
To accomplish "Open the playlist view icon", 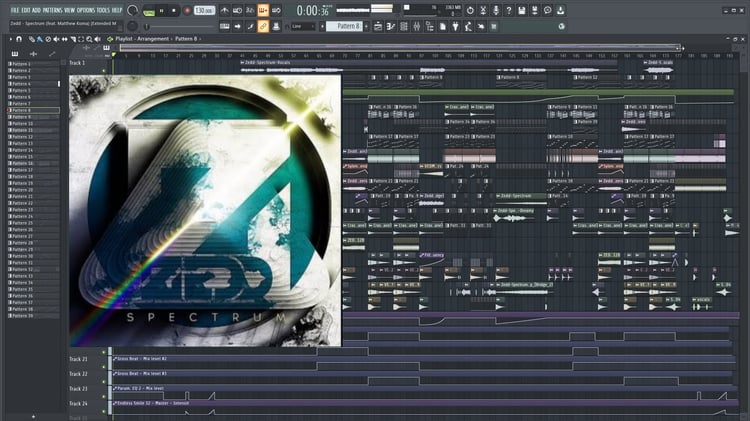I will click(378, 26).
